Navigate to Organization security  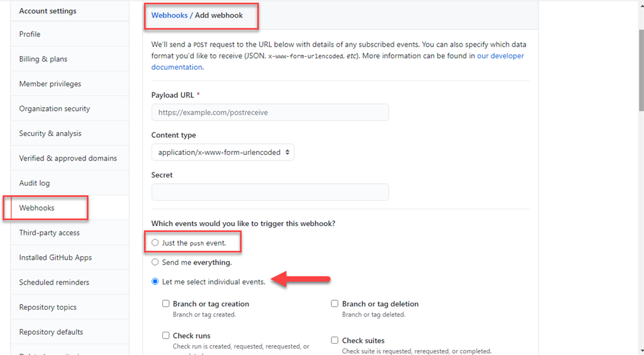tap(54, 108)
